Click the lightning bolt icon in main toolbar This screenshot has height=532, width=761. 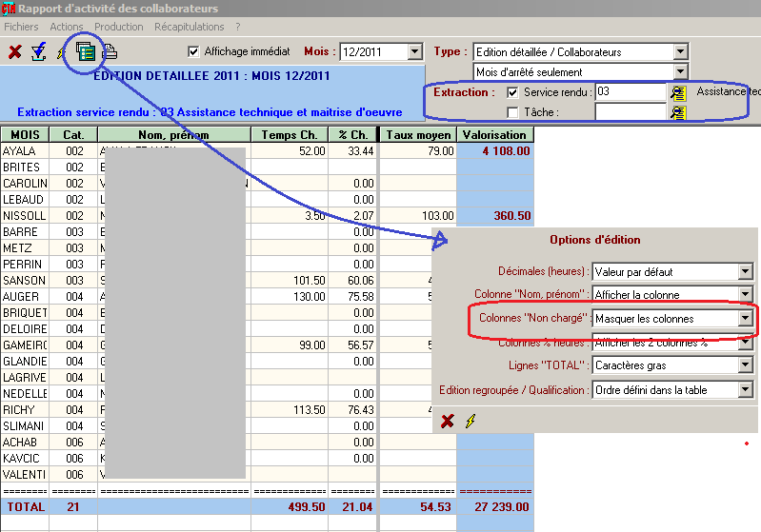61,52
